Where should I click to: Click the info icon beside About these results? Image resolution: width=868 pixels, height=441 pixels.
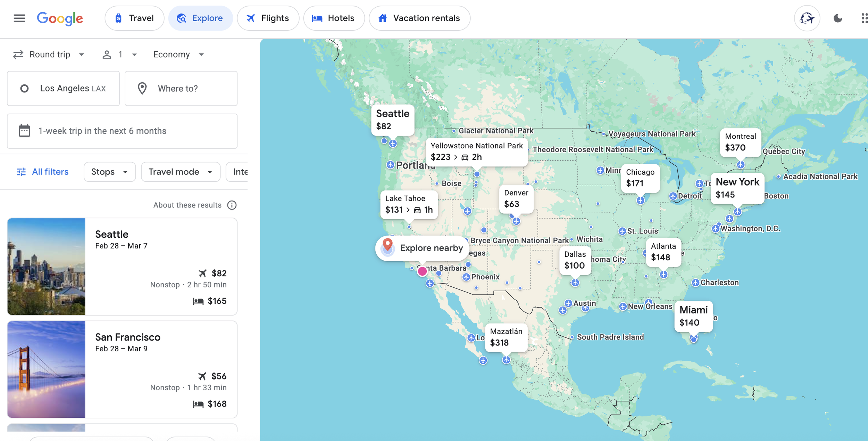click(x=232, y=205)
